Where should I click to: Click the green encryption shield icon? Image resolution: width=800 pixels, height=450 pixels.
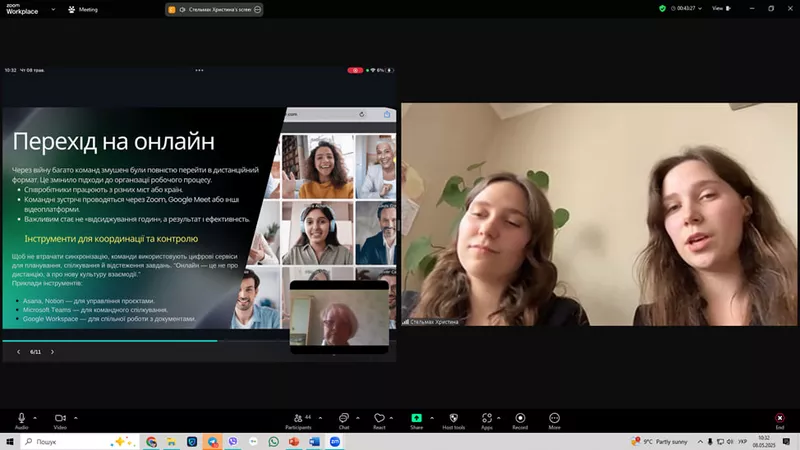(662, 8)
